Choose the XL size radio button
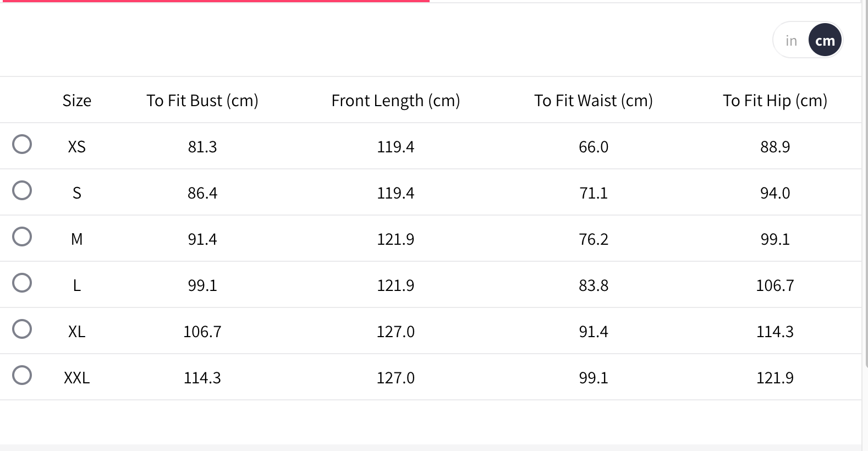This screenshot has height=451, width=868. [22, 329]
